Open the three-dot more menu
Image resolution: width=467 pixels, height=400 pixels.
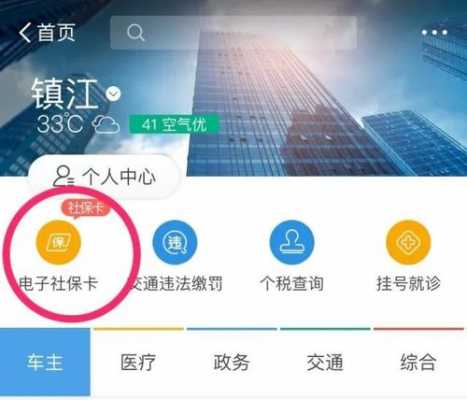coord(434,32)
